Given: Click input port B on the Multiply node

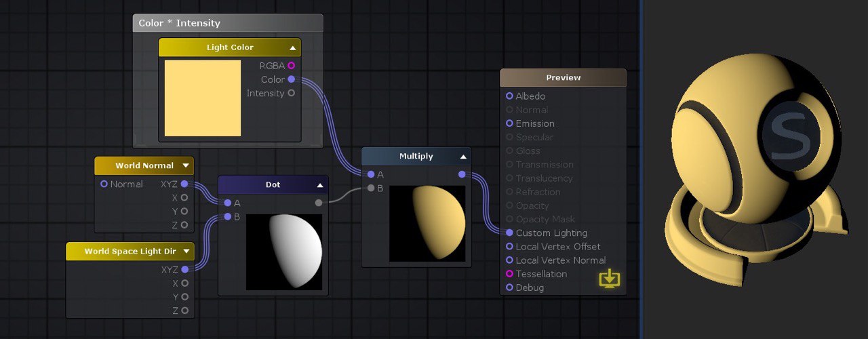Looking at the screenshot, I should tap(371, 188).
